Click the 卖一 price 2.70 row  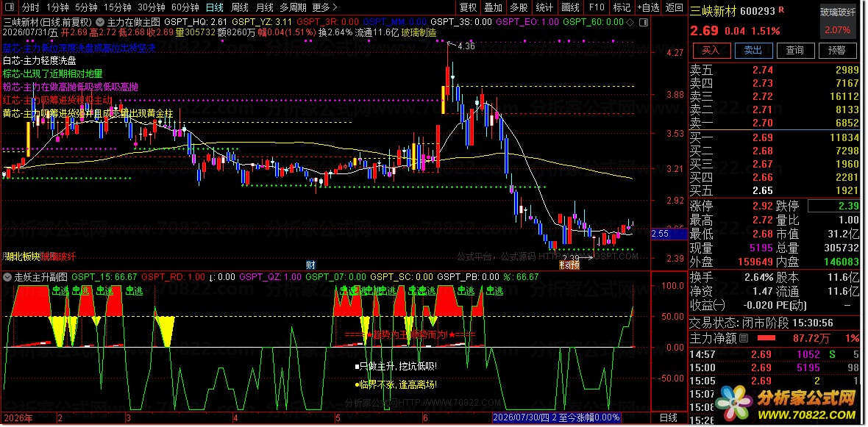(774, 123)
